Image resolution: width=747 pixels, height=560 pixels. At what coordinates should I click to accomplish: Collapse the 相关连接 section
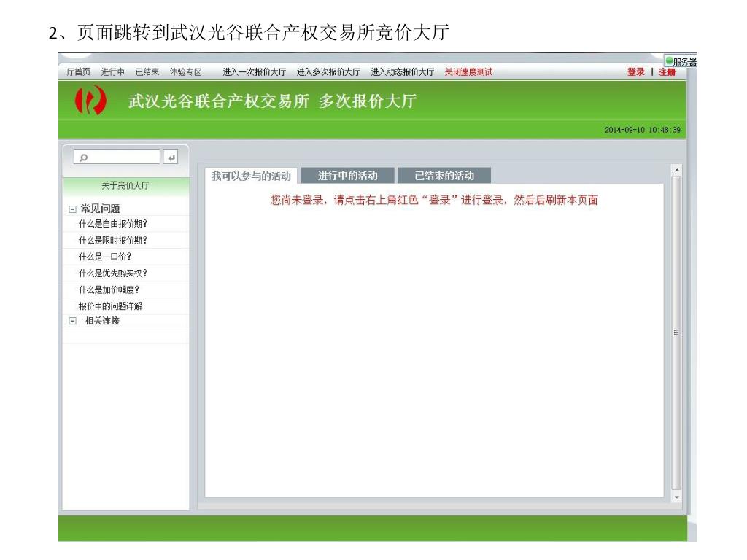(x=72, y=321)
